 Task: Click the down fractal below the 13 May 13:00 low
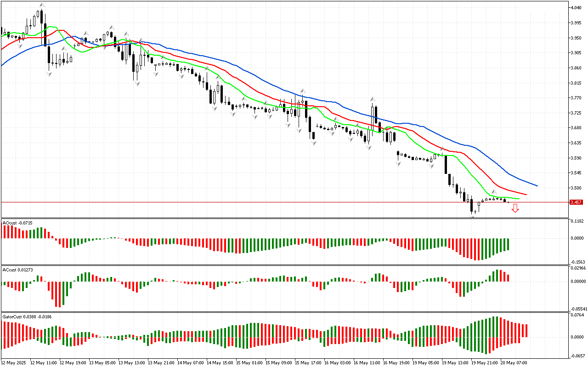coord(137,84)
